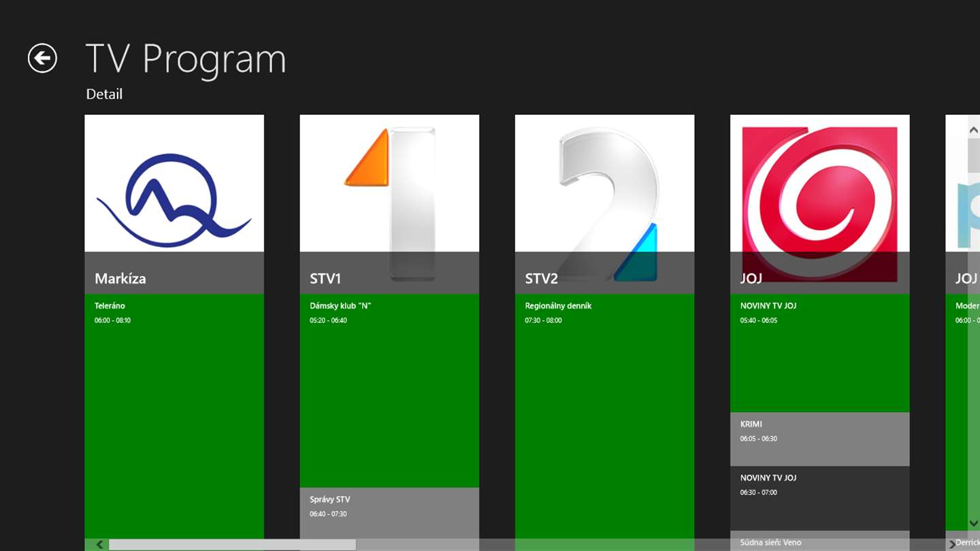This screenshot has width=980, height=551.
Task: Select the Markíza channel name label
Action: [x=120, y=278]
